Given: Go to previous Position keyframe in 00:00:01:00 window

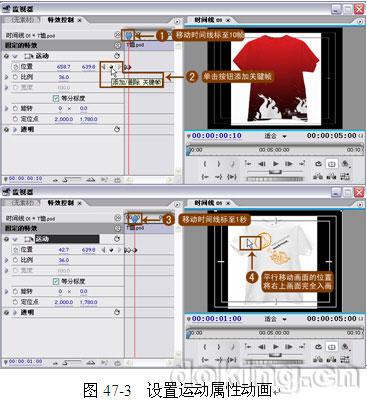Looking at the screenshot, I should coord(104,250).
